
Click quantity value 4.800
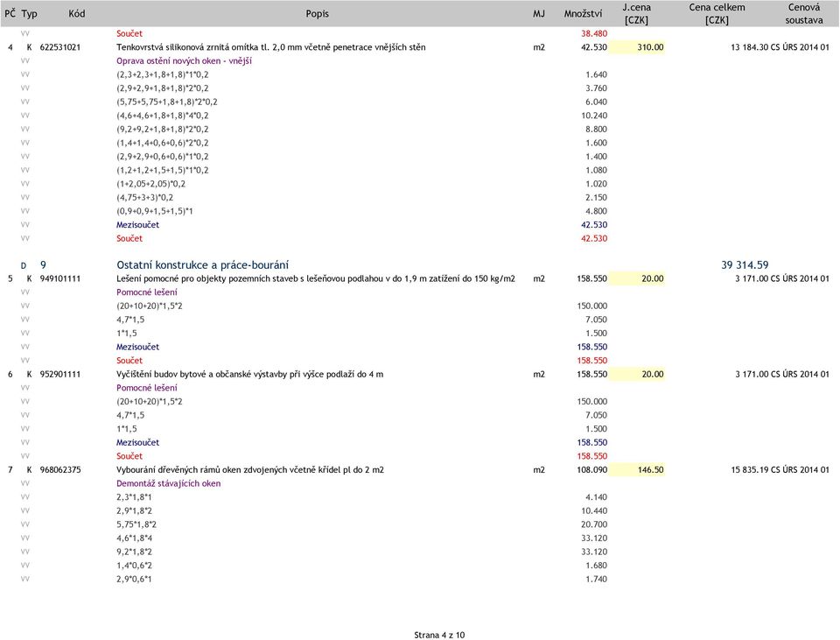tap(596, 211)
